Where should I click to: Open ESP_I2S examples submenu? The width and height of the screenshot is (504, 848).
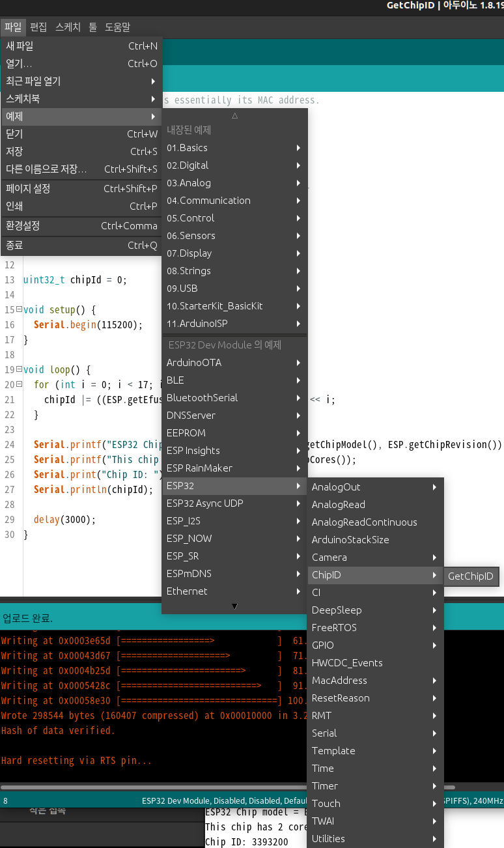tap(234, 521)
